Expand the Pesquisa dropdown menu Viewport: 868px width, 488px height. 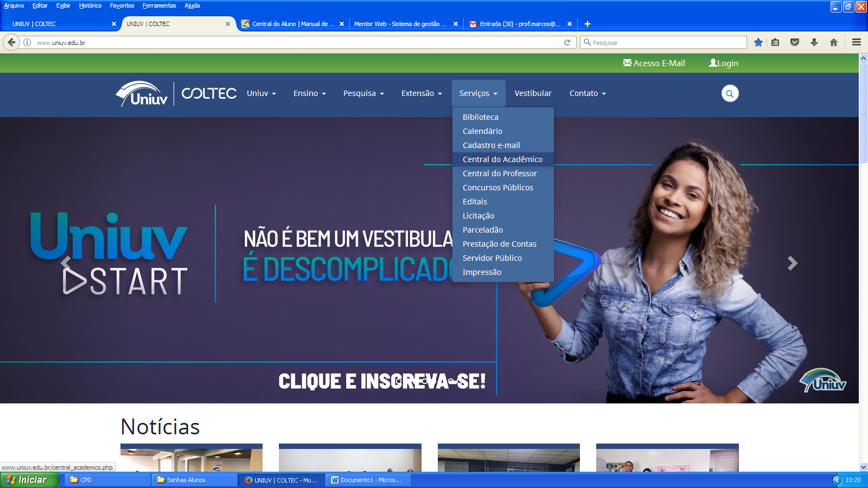coord(363,93)
